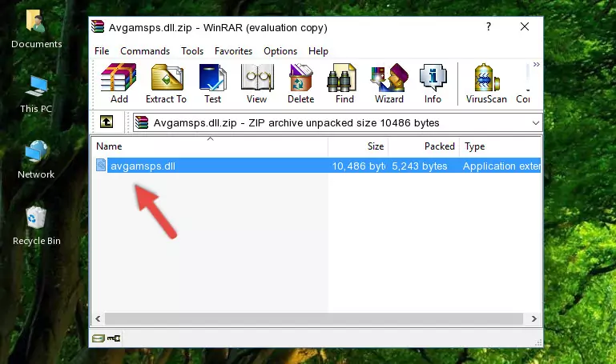Viewport: 616px width, 364px height.
Task: Click the 10,486 bytes size cell
Action: 358,166
